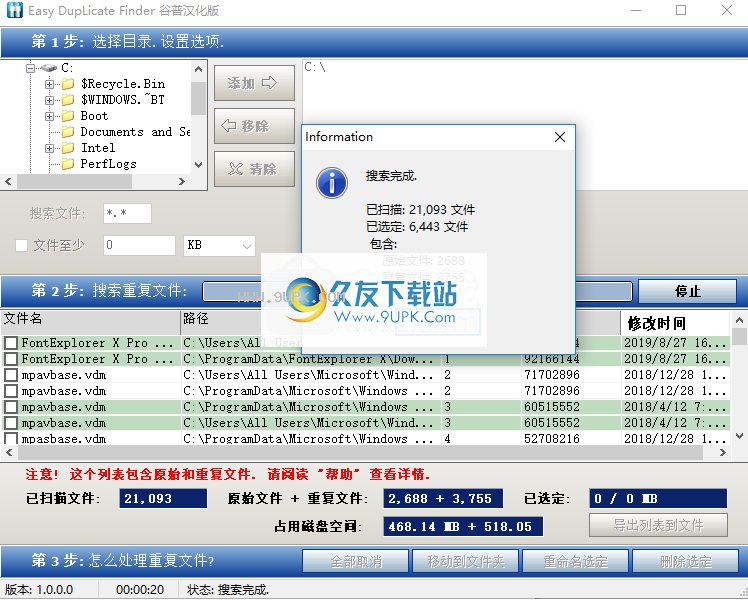Click the 导出列表到文件 export button
Image resolution: width=748 pixels, height=600 pixels.
pos(658,525)
